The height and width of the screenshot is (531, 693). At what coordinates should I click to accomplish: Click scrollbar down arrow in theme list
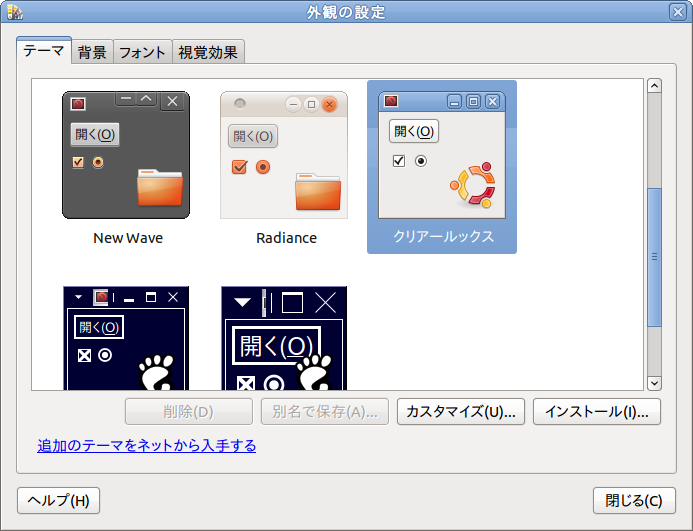(x=654, y=383)
